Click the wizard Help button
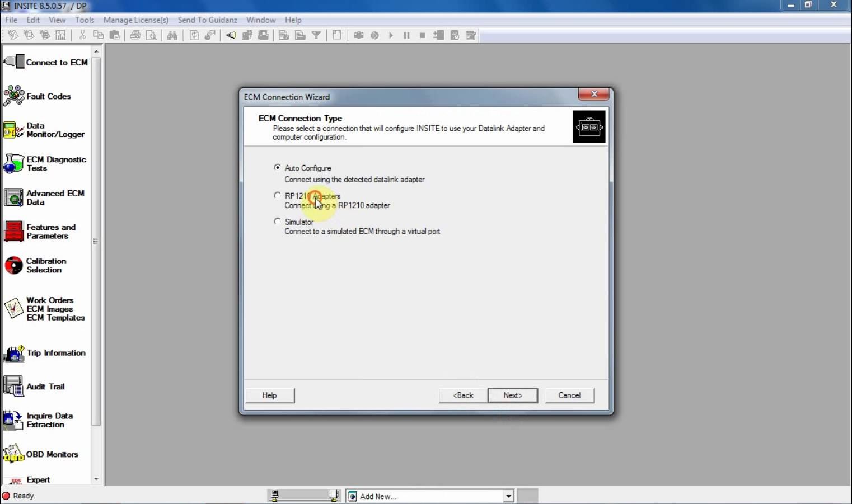 point(270,395)
